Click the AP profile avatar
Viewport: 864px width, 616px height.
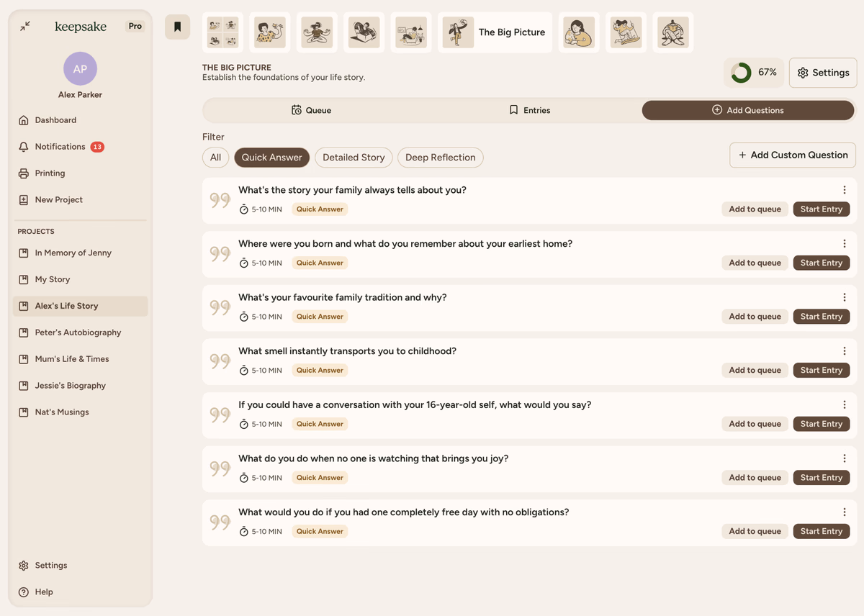coord(80,69)
